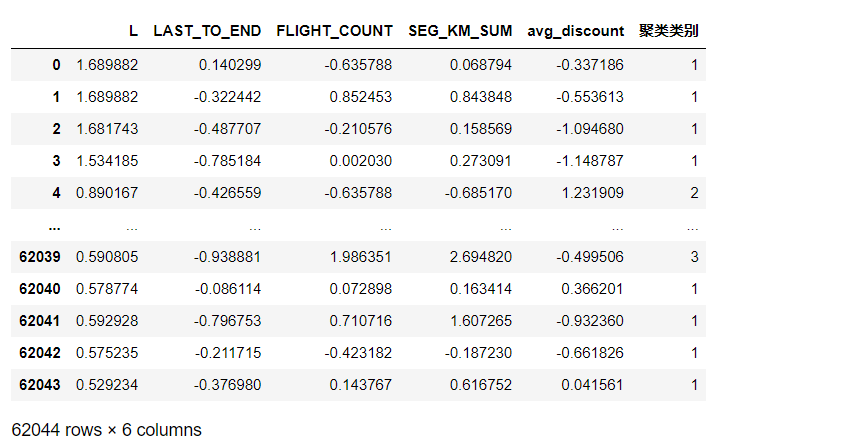Select row index 0

pos(56,65)
